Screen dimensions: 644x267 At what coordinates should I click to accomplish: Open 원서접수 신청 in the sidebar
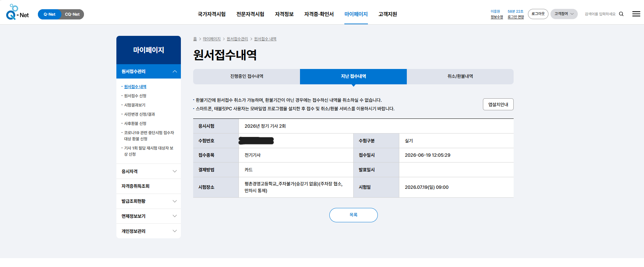135,96
